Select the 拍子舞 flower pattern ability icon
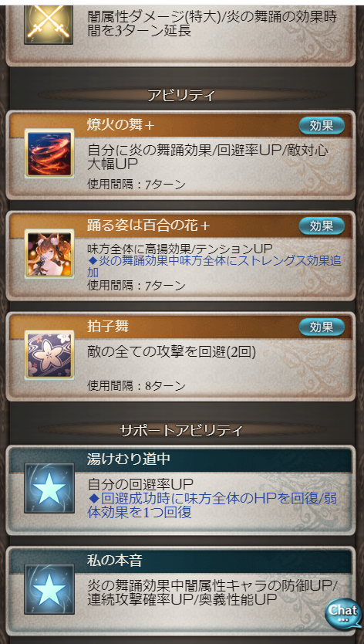The width and height of the screenshot is (364, 644). coord(49,355)
